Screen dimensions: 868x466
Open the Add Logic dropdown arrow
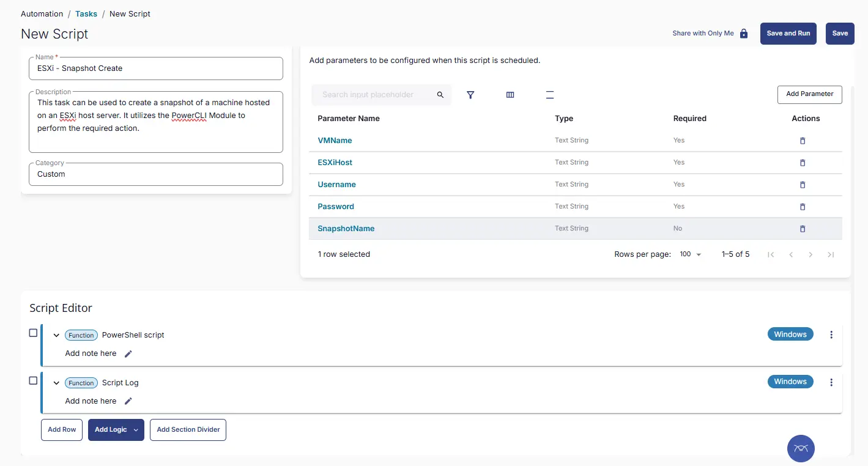click(136, 430)
